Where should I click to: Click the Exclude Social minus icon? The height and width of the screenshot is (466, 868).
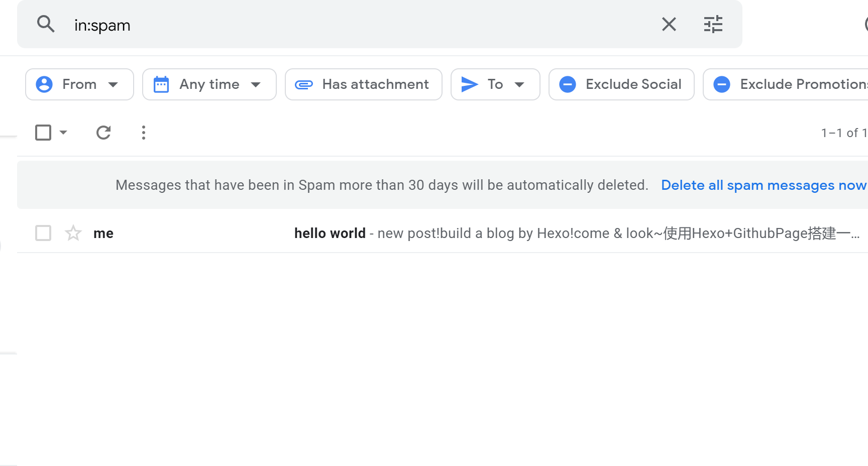[x=568, y=84]
